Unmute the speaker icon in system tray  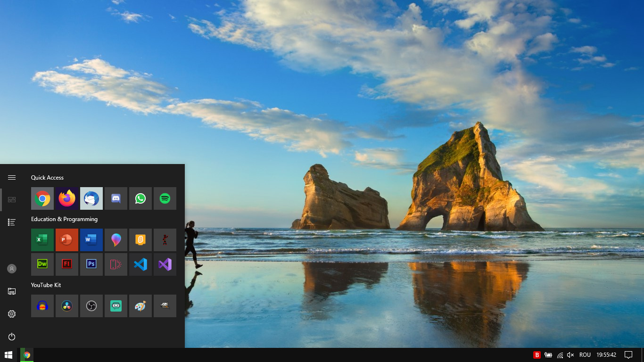570,355
